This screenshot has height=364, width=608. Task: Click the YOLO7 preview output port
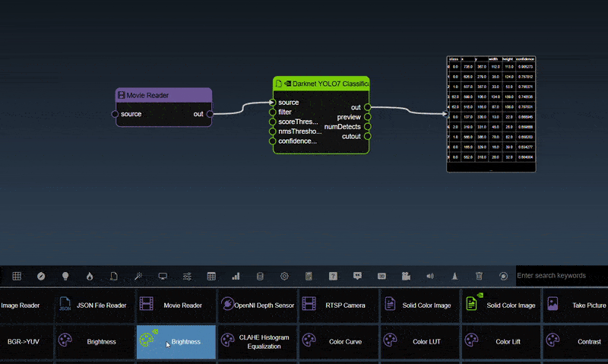pos(368,117)
